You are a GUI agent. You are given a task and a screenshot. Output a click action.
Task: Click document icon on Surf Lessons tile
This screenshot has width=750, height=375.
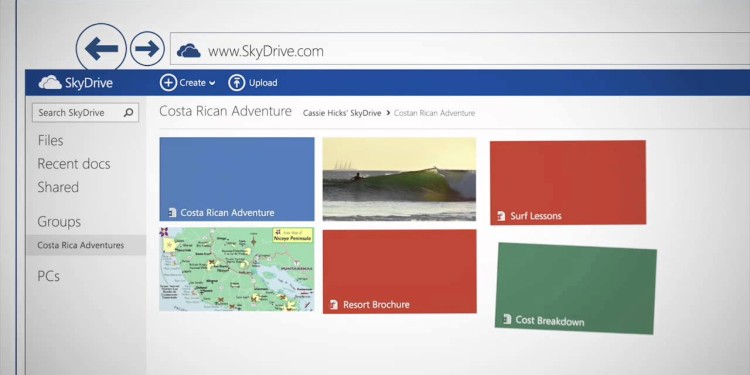coord(501,216)
